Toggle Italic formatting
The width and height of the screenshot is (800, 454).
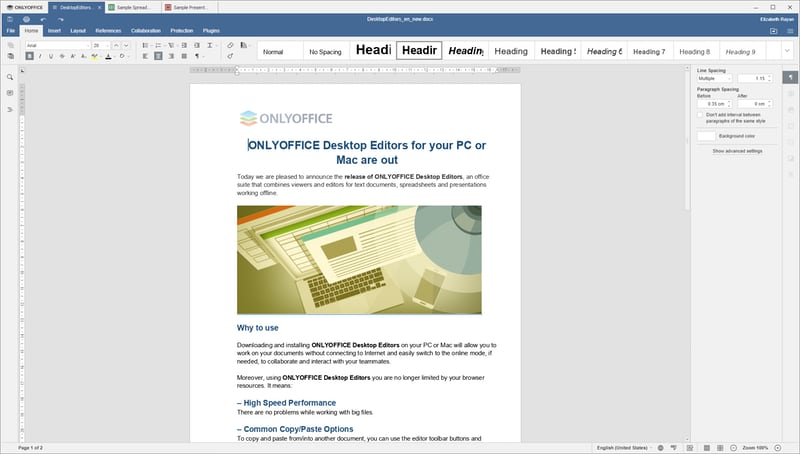click(40, 56)
